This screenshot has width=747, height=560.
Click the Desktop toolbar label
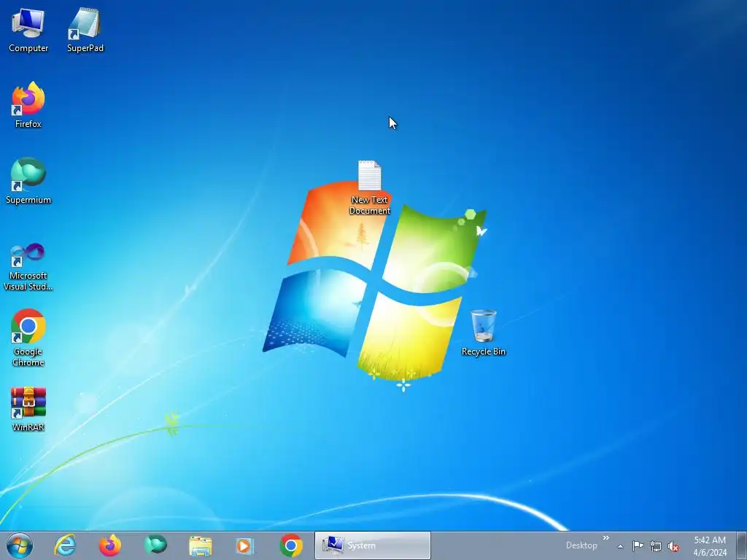[x=581, y=545]
